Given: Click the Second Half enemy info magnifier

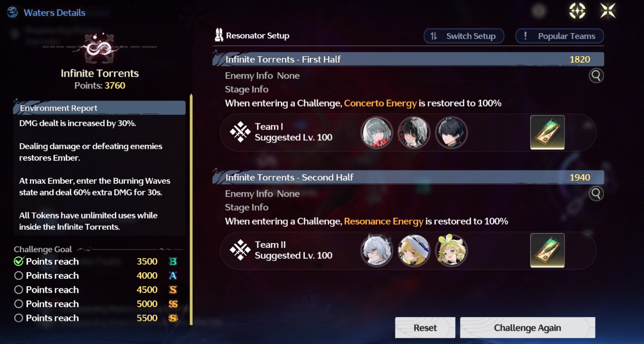Looking at the screenshot, I should pyautogui.click(x=596, y=194).
